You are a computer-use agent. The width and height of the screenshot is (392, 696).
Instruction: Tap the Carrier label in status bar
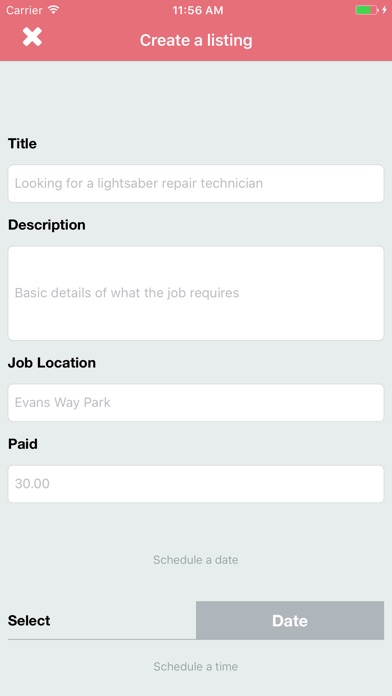tap(24, 10)
